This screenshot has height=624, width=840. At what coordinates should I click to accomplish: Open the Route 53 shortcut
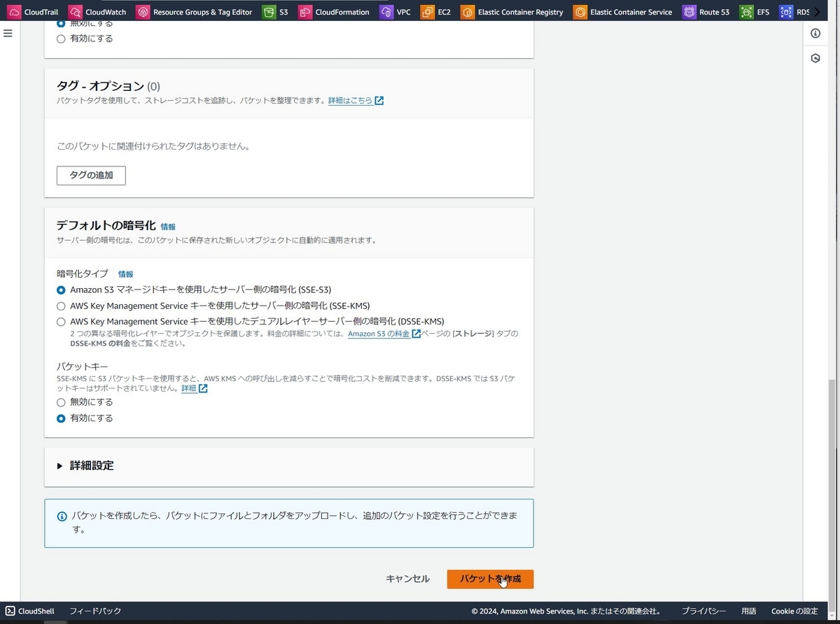coord(705,11)
